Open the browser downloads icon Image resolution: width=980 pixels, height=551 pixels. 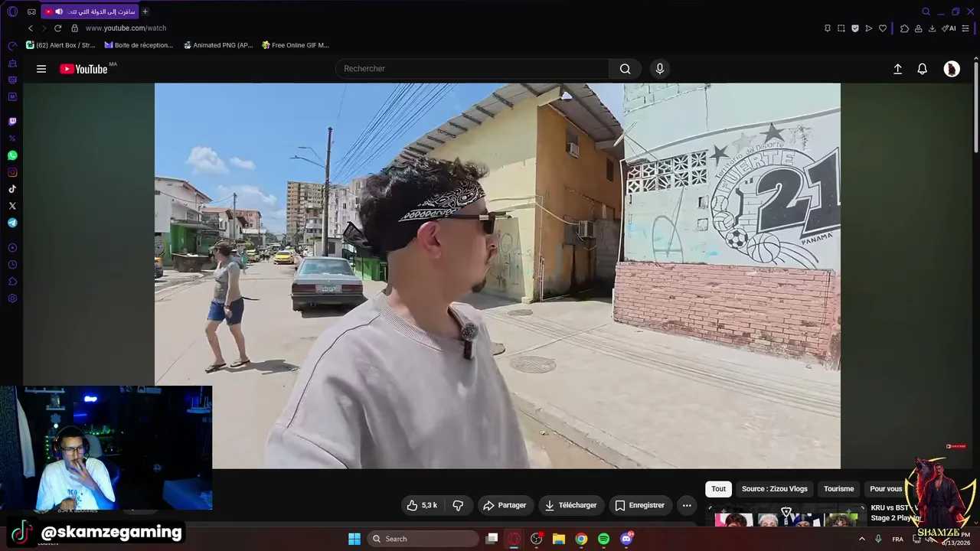click(x=932, y=28)
